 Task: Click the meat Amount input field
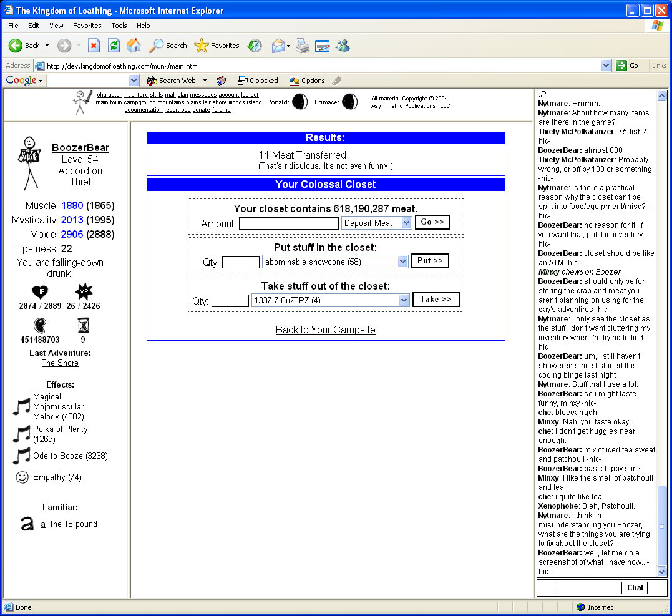pyautogui.click(x=288, y=223)
